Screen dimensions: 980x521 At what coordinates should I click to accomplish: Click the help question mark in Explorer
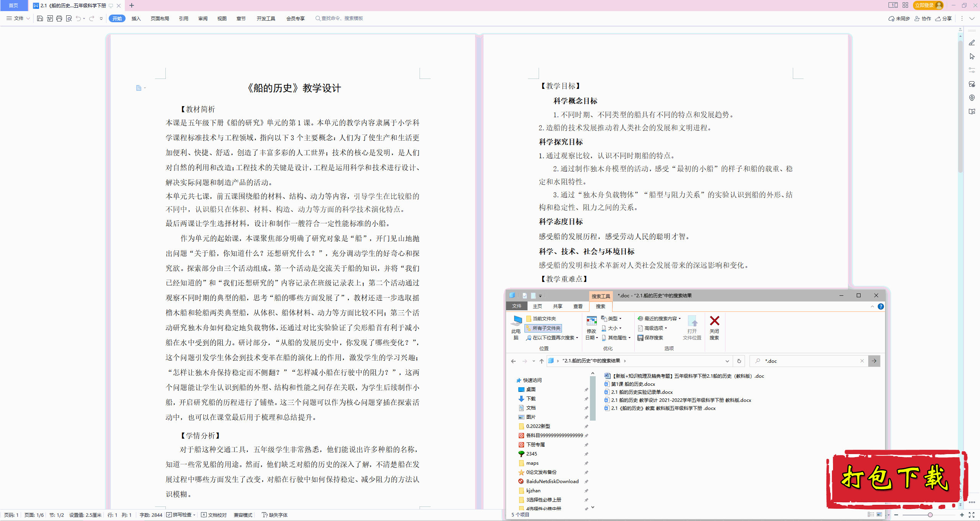pyautogui.click(x=880, y=306)
